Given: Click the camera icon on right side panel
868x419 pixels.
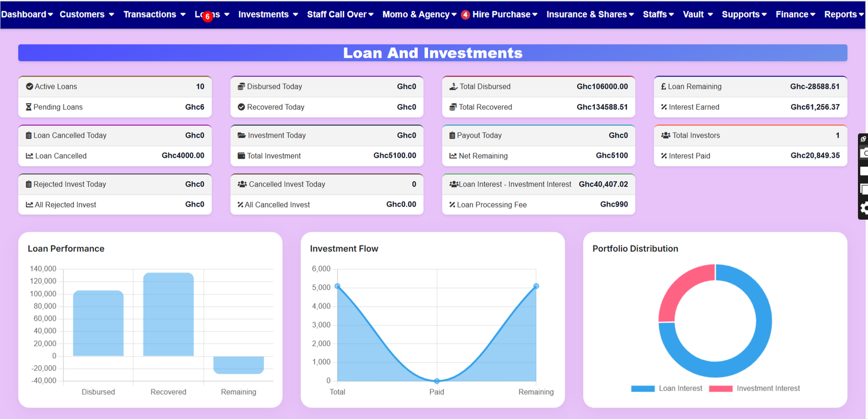Looking at the screenshot, I should [x=864, y=154].
